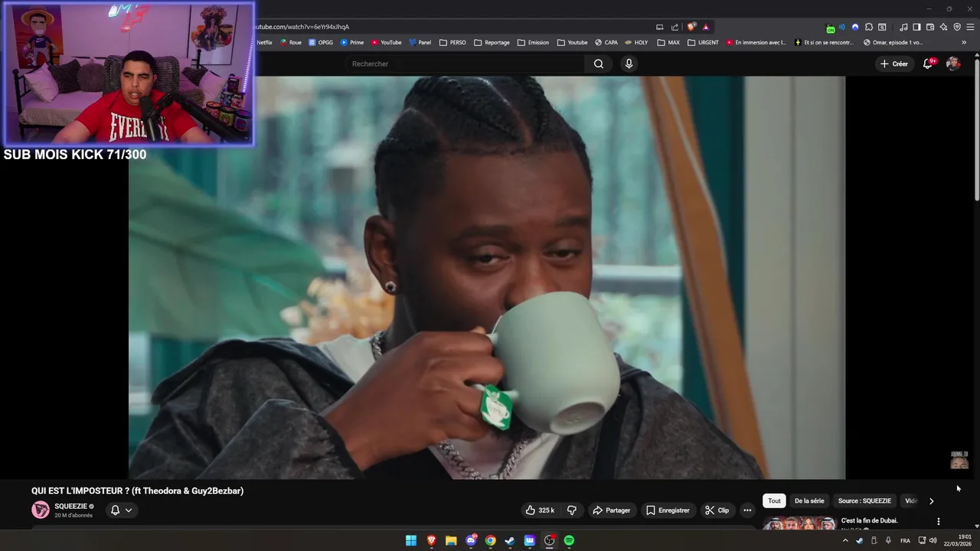Open File Explorer from taskbar
This screenshot has height=551, width=980.
[x=451, y=540]
